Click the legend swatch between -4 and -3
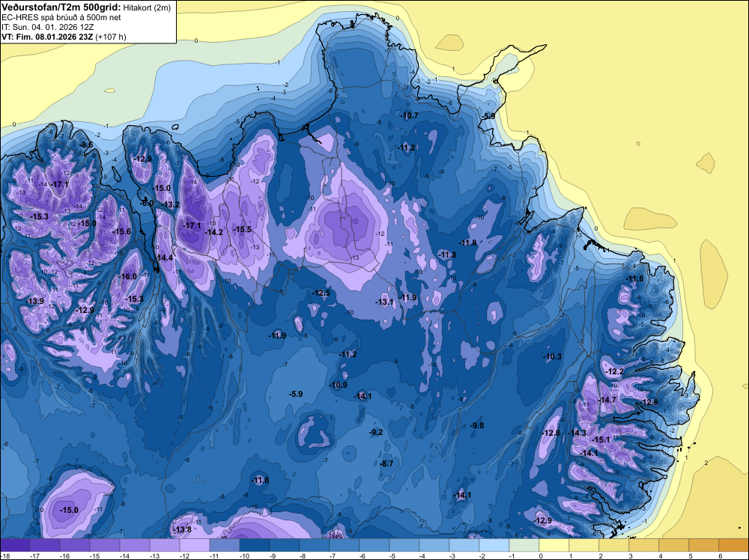749x560 pixels. pos(434,545)
